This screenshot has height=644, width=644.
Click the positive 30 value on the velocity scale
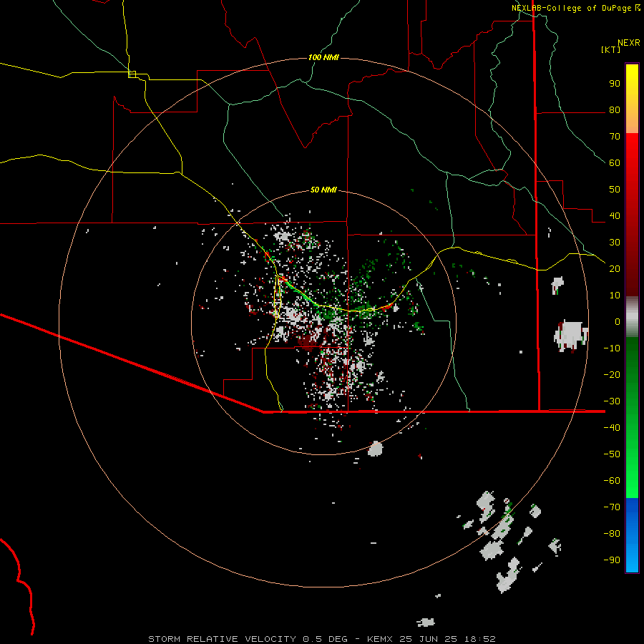(615, 243)
